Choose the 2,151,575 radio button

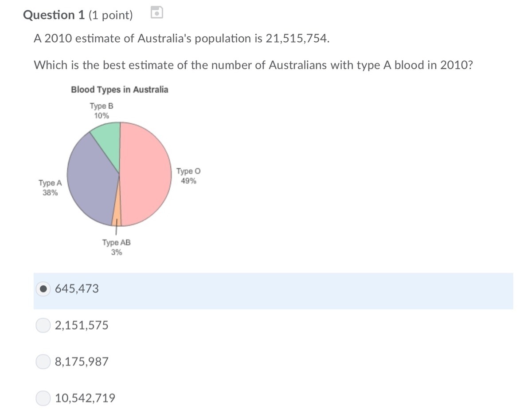pos(43,326)
